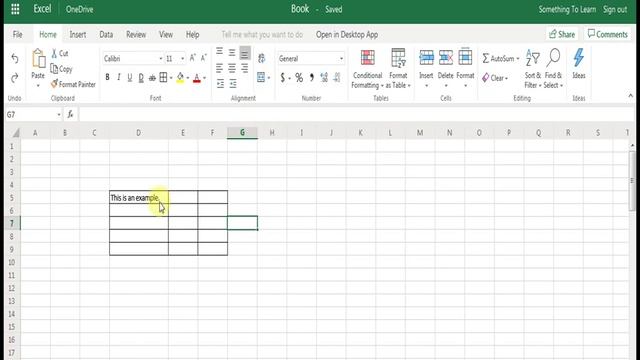
Task: Apply yellow fill color to cell
Action: point(180,78)
